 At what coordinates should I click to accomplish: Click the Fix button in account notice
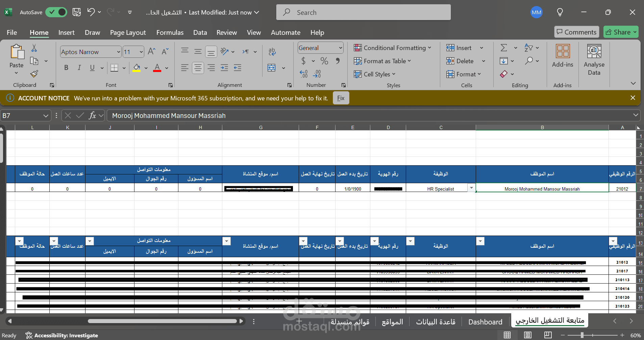coord(341,98)
